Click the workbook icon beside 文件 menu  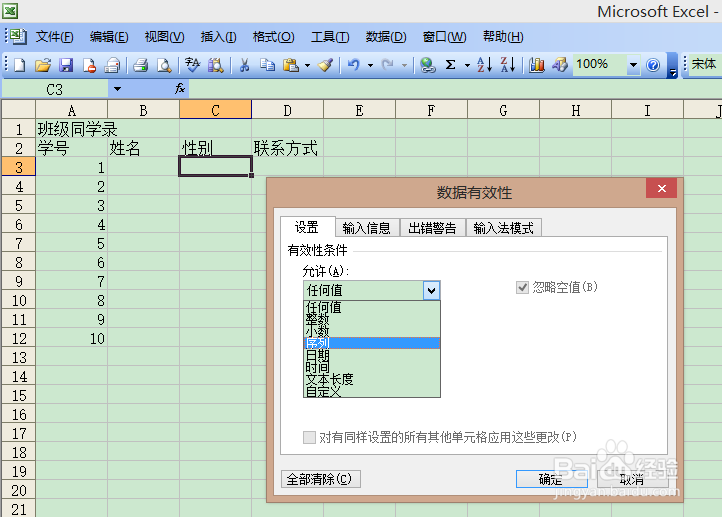[18, 36]
